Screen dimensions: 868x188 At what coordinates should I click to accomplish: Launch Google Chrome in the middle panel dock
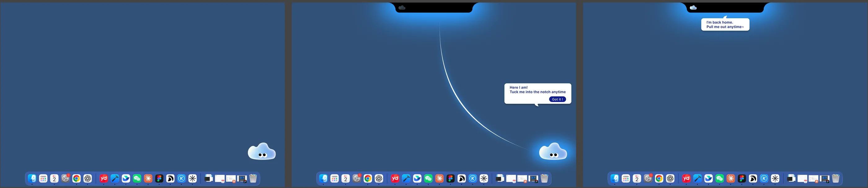point(368,178)
